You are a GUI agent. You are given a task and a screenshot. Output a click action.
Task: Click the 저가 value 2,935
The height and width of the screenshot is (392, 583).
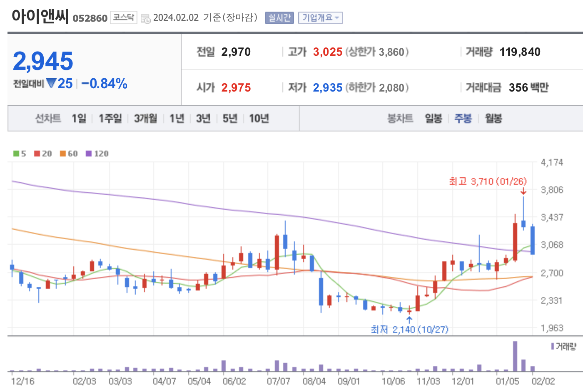pyautogui.click(x=328, y=88)
